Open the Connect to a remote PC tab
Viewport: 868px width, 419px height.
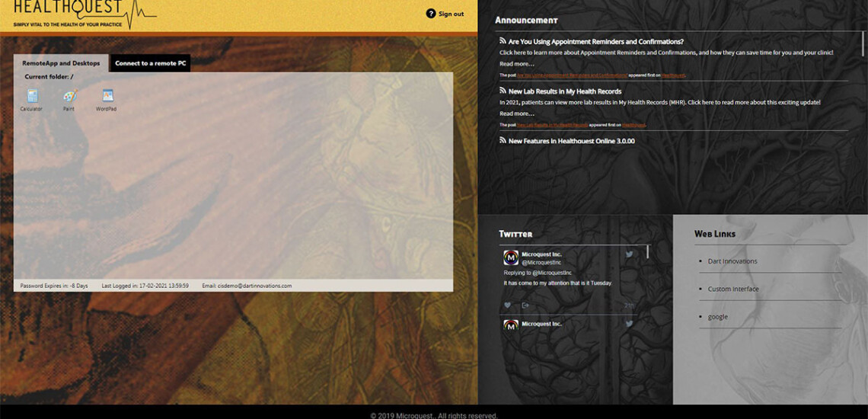pos(151,63)
